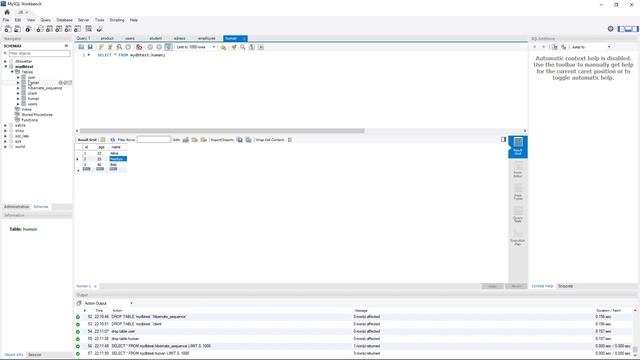Viewport: 640px width, 360px height.
Task: Execute query with lightning bolt icon
Action: click(101, 47)
